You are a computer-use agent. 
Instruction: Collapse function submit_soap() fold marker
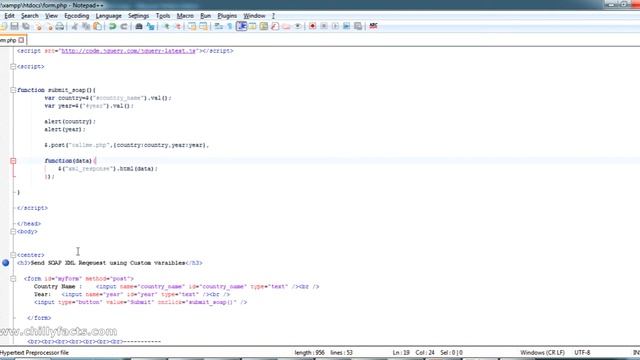(13, 90)
